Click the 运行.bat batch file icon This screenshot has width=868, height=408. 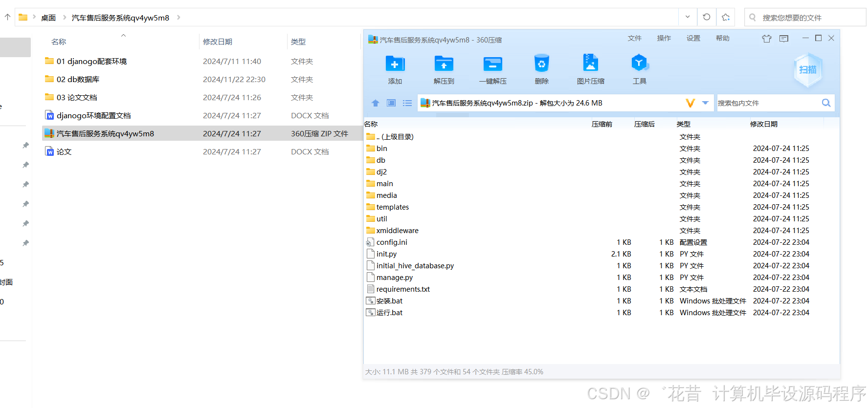pyautogui.click(x=371, y=313)
